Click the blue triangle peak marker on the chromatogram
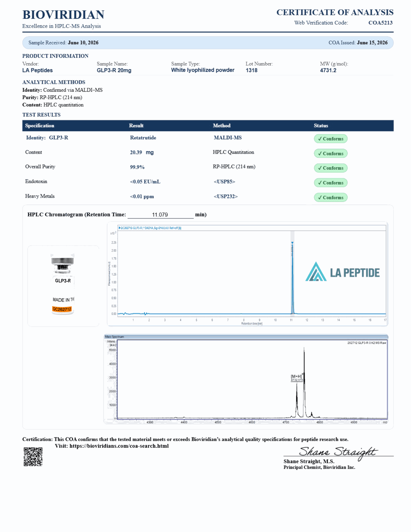Screen dimensions: 411x532 (292, 243)
